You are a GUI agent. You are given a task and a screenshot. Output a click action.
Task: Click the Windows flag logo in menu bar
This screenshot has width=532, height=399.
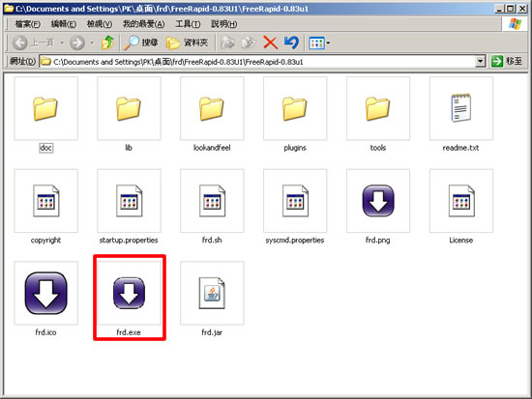tap(515, 24)
